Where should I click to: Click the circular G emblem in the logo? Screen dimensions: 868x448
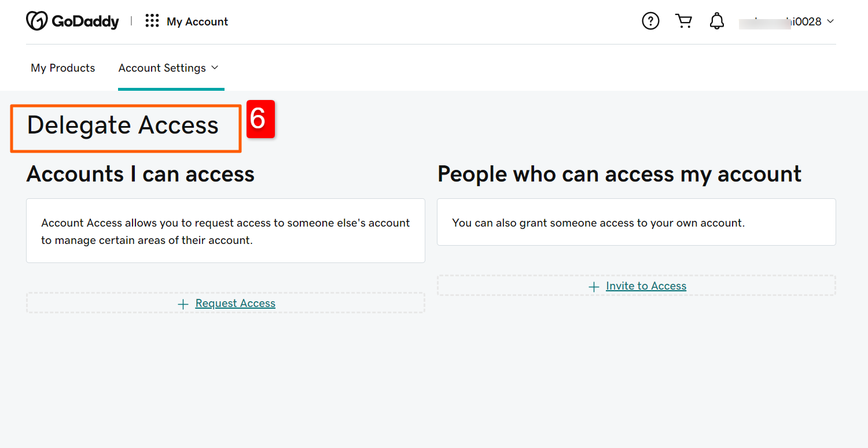pos(37,21)
